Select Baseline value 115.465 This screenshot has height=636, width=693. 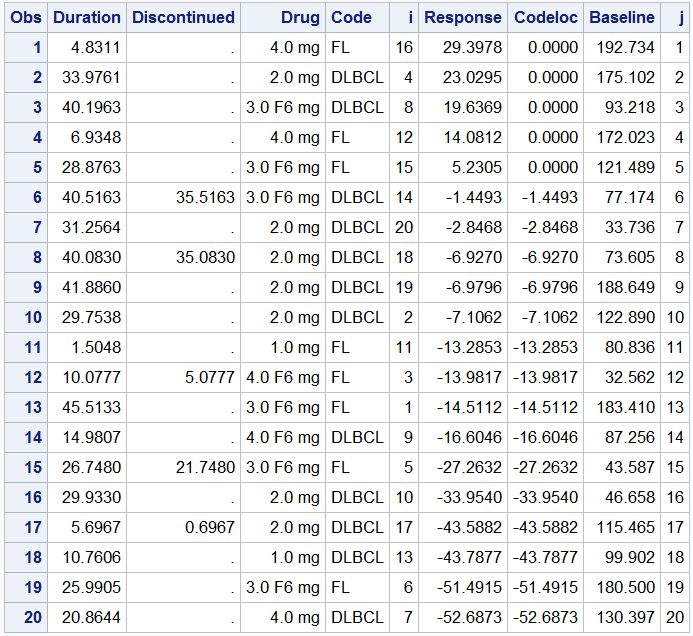click(625, 527)
